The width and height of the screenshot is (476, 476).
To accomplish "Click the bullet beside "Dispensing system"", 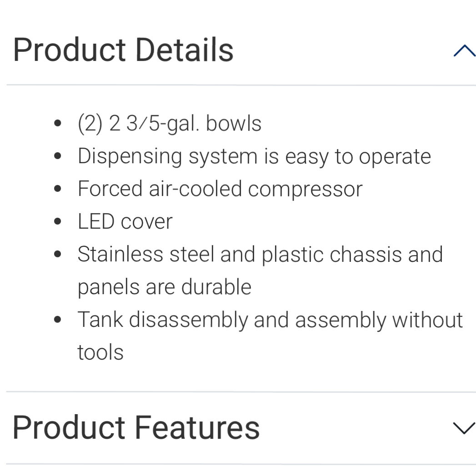I will coord(57,157).
